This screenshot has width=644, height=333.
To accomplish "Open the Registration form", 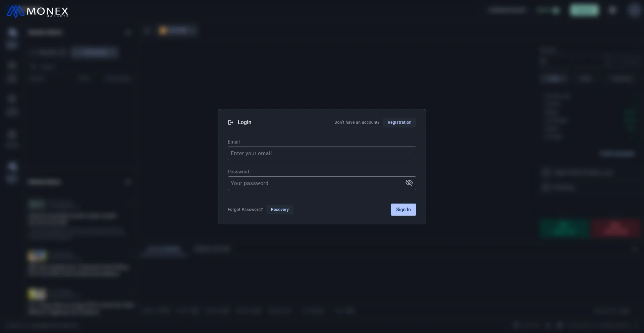I will click(399, 122).
